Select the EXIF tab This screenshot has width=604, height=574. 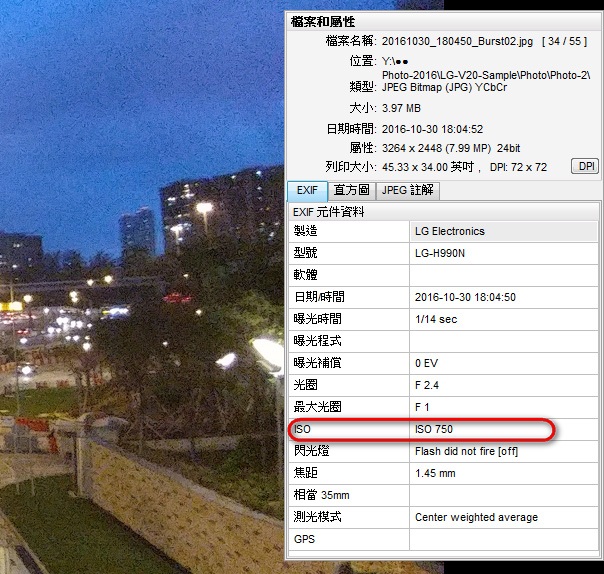coord(306,190)
